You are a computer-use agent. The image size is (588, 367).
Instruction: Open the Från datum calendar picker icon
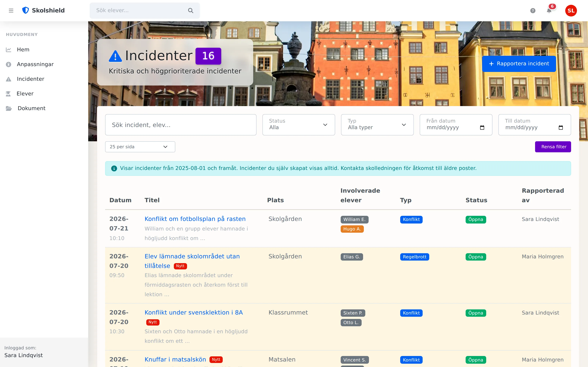tap(482, 128)
